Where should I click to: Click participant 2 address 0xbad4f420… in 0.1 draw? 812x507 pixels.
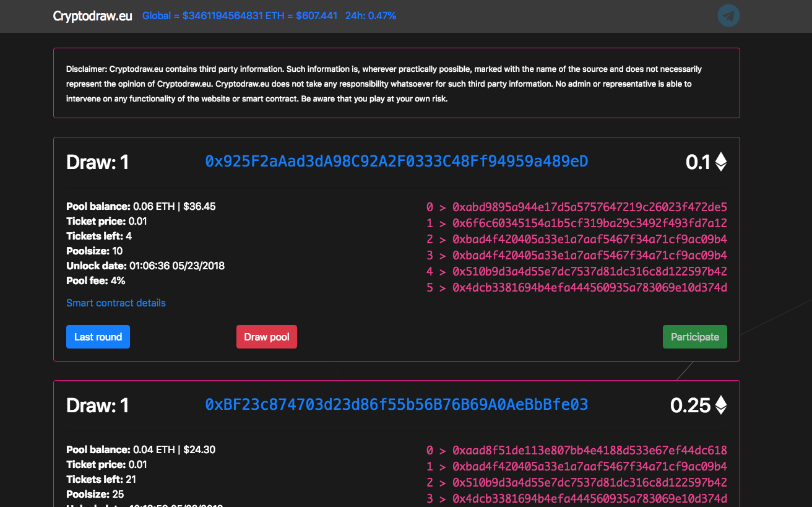click(x=590, y=239)
